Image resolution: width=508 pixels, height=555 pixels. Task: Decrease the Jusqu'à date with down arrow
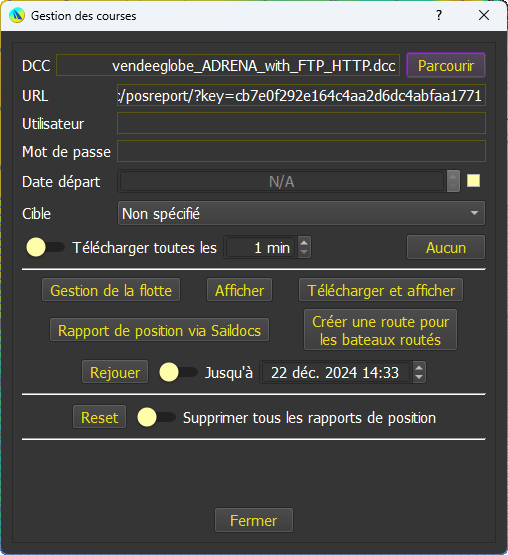(419, 377)
